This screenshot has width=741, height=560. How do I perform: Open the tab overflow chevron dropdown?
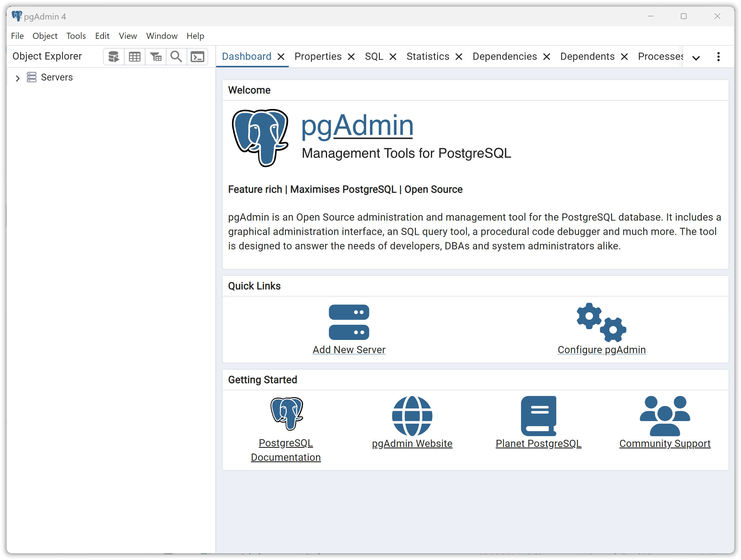click(696, 58)
